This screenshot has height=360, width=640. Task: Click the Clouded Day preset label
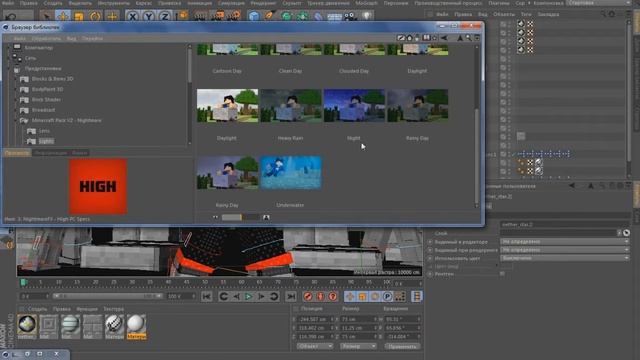(354, 71)
